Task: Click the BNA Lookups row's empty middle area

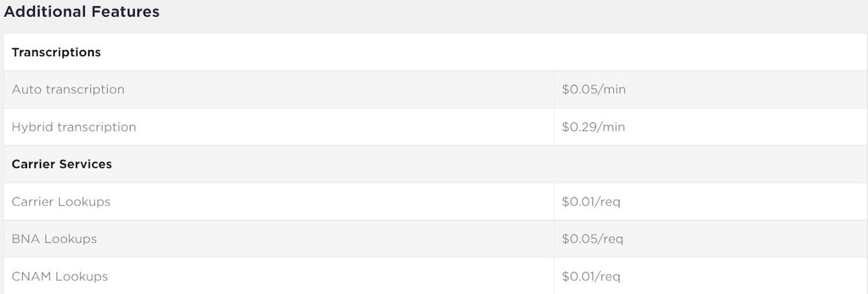Action: 326,239
